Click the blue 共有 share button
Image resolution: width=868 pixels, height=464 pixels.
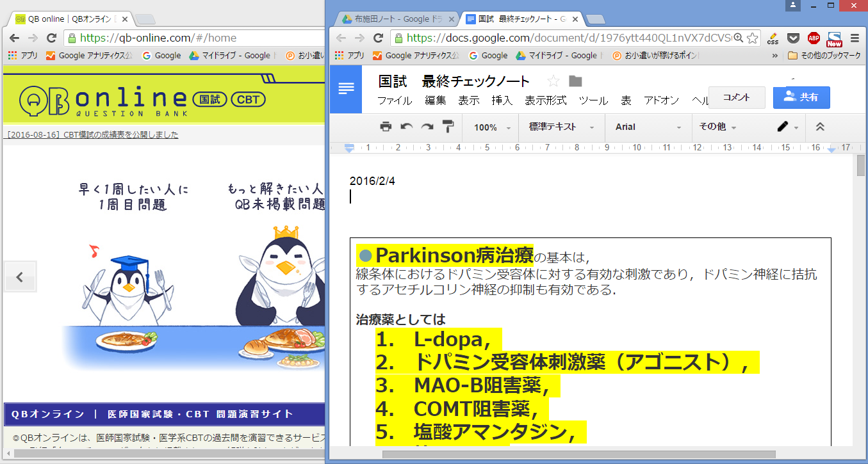tap(801, 97)
